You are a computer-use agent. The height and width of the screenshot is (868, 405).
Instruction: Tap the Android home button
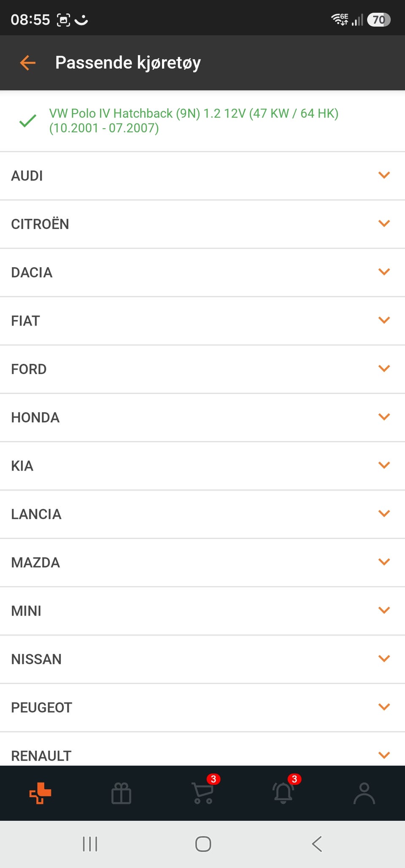point(203,844)
